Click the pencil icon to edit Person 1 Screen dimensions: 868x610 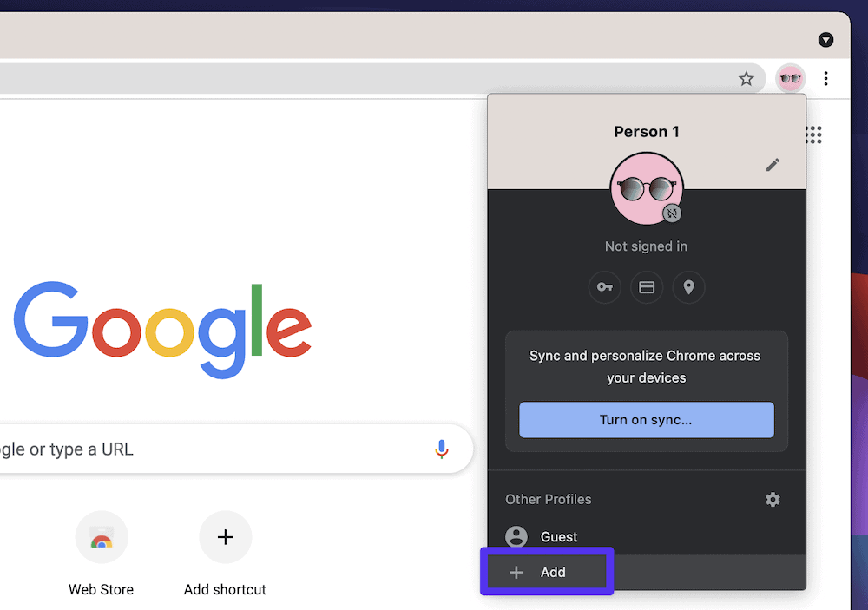click(x=773, y=165)
